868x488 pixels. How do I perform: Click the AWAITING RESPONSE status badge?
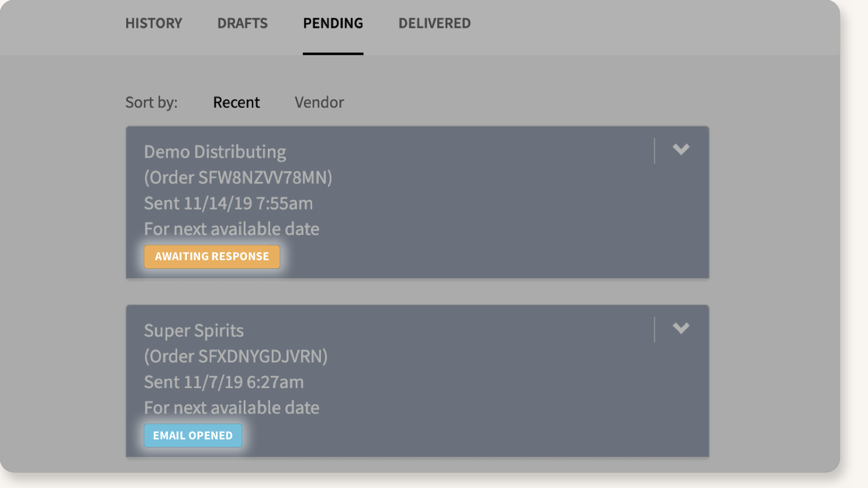(212, 256)
